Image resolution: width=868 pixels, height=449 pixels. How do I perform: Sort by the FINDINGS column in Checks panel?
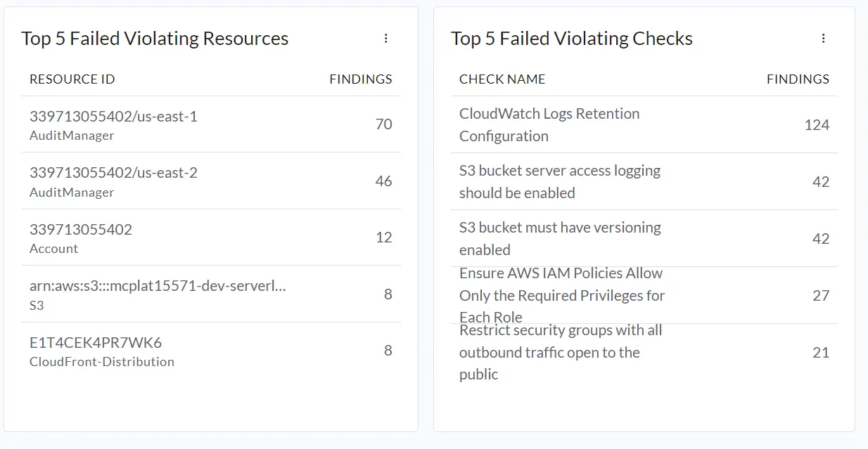pos(798,79)
